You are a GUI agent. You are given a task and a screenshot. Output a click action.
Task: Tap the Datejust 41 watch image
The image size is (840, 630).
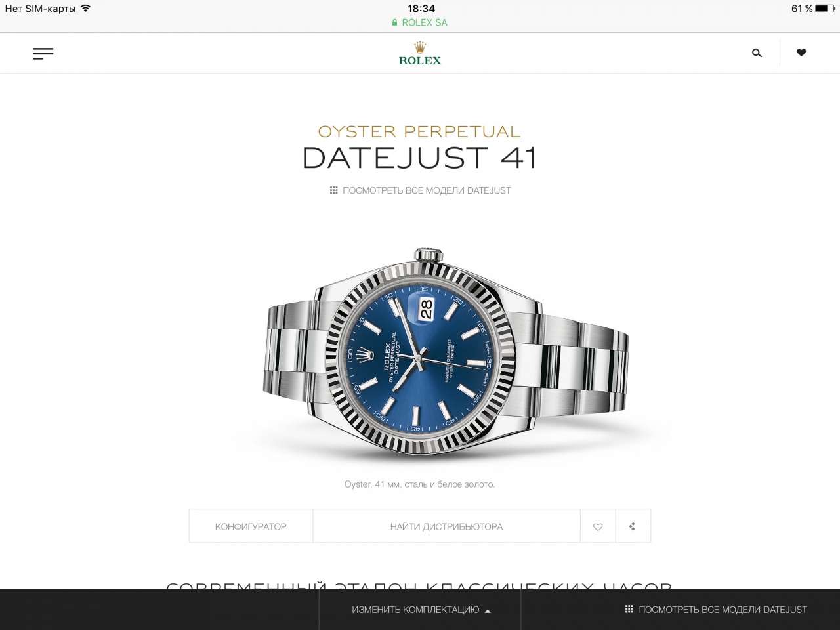pos(446,351)
